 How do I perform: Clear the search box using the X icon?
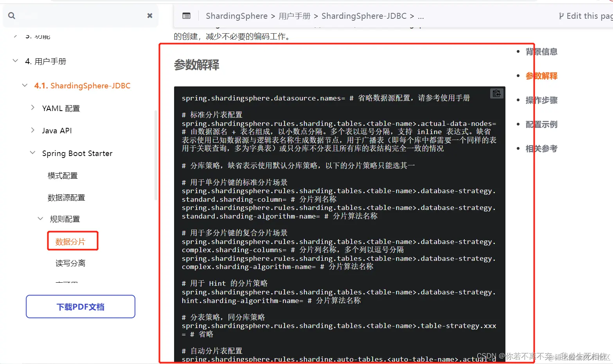(x=150, y=16)
